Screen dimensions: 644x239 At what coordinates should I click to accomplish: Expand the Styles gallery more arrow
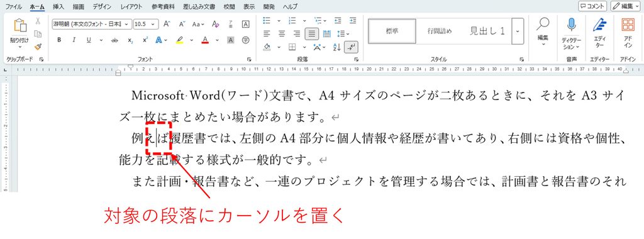(x=518, y=31)
